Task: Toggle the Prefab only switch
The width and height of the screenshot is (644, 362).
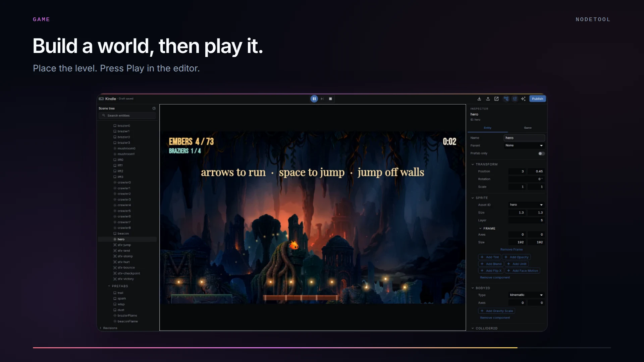Action: pos(541,154)
